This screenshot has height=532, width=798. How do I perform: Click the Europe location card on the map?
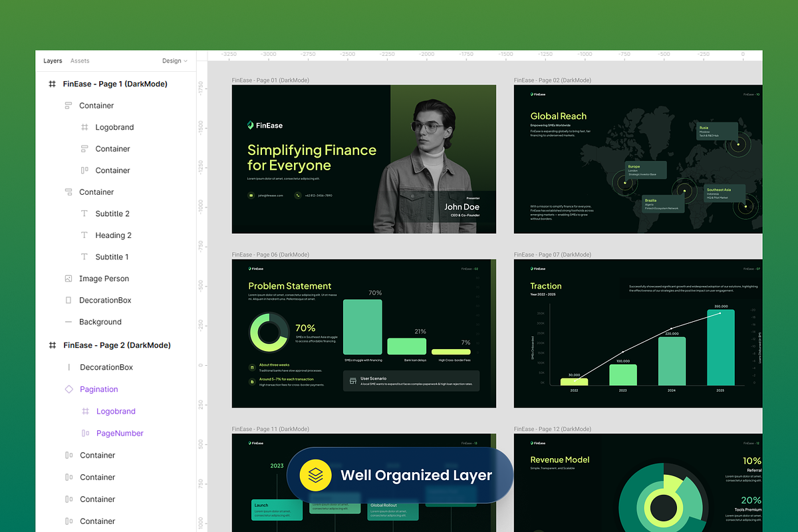coord(646,170)
